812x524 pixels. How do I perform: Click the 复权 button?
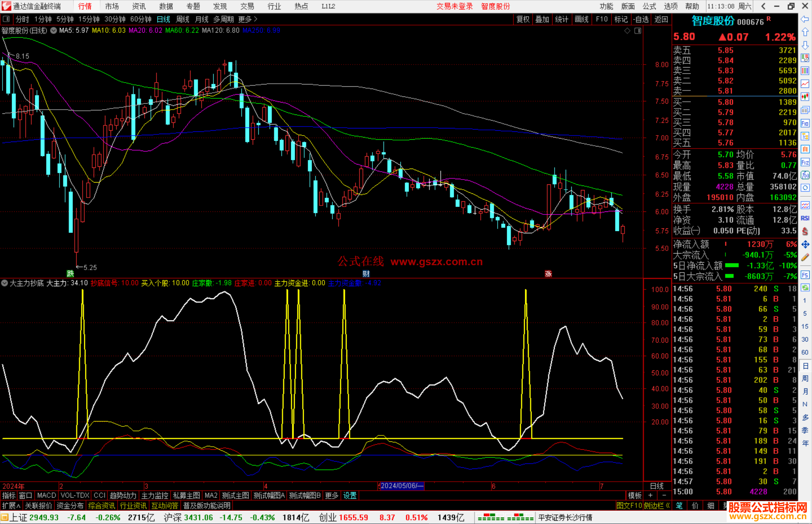click(x=523, y=19)
